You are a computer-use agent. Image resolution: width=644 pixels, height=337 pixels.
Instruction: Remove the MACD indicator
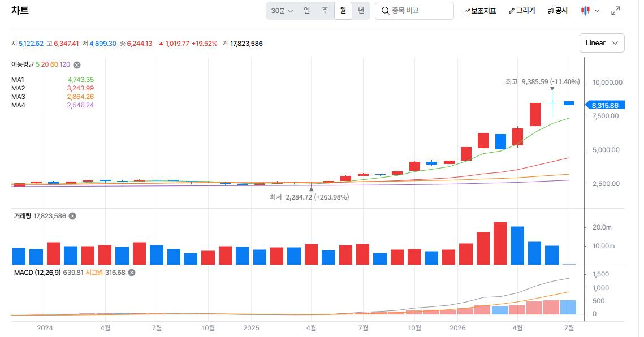click(132, 273)
